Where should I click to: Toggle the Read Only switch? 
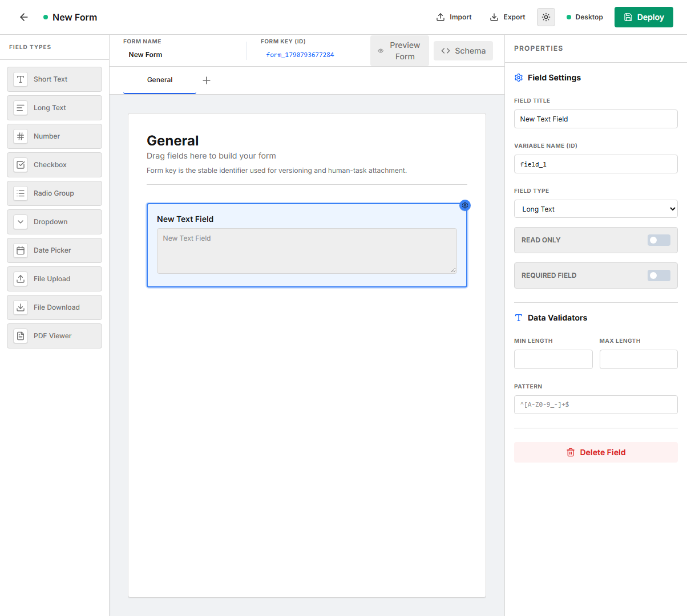click(x=659, y=240)
